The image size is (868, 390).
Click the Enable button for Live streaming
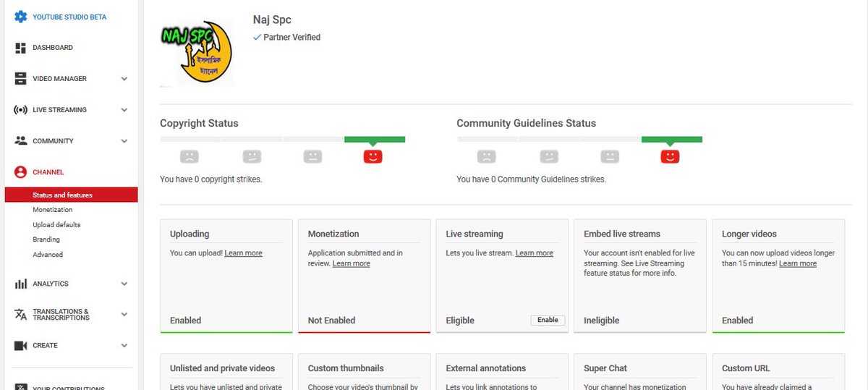pyautogui.click(x=548, y=320)
